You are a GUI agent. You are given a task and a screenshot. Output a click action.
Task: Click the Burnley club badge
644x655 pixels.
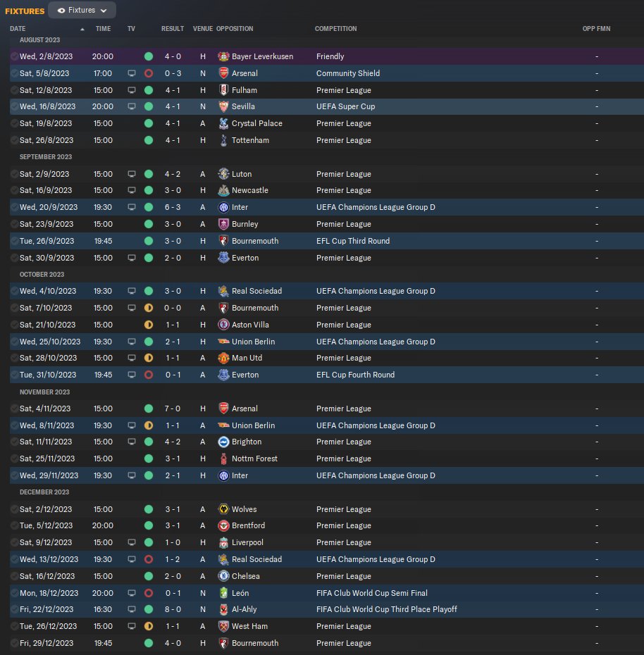point(223,224)
